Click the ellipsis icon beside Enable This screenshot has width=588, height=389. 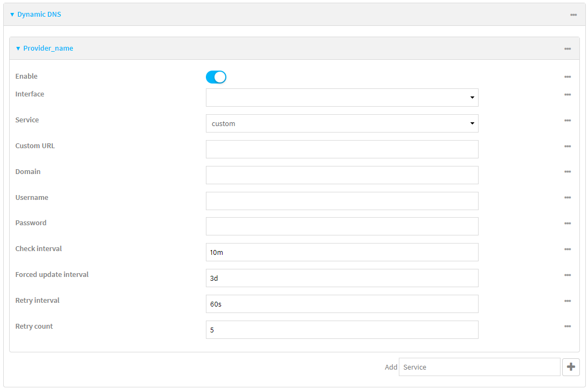568,77
